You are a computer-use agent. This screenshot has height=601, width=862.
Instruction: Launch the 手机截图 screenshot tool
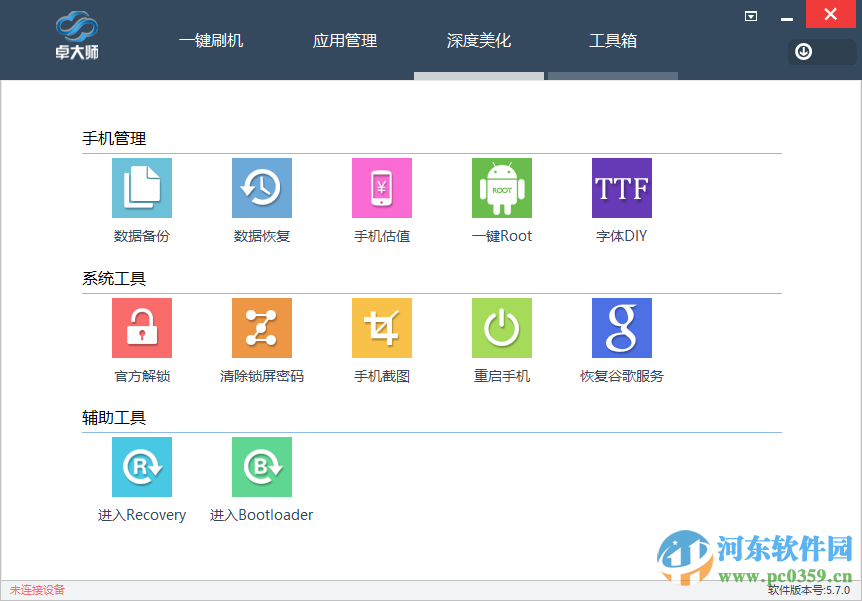381,328
